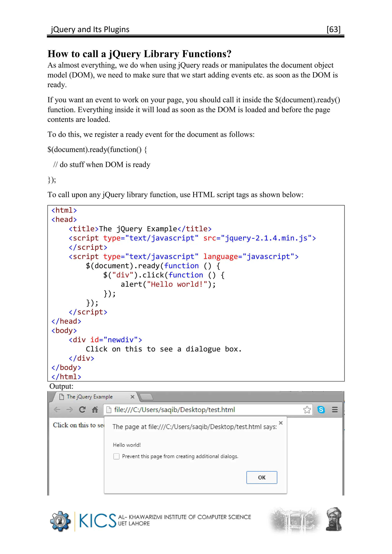Enable Prevent additional dialogs checkbox
Image resolution: width=392 pixels, height=554 pixels.
[x=116, y=456]
